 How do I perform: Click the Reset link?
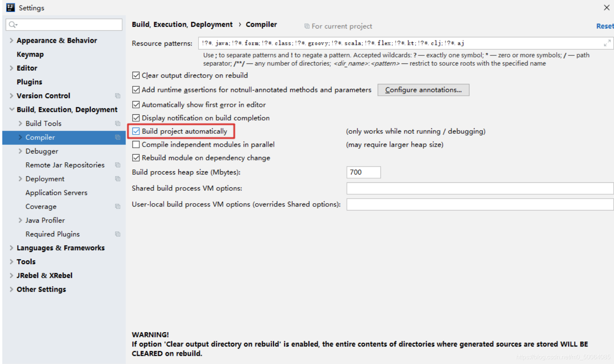(x=605, y=26)
